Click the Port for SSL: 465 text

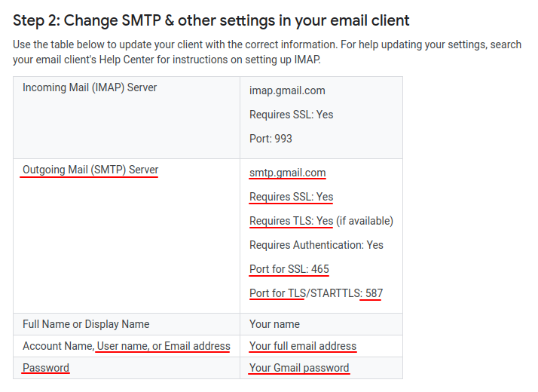click(289, 269)
